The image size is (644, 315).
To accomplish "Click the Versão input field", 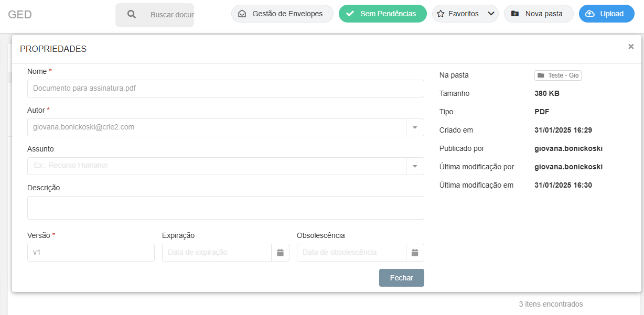I will click(x=91, y=253).
